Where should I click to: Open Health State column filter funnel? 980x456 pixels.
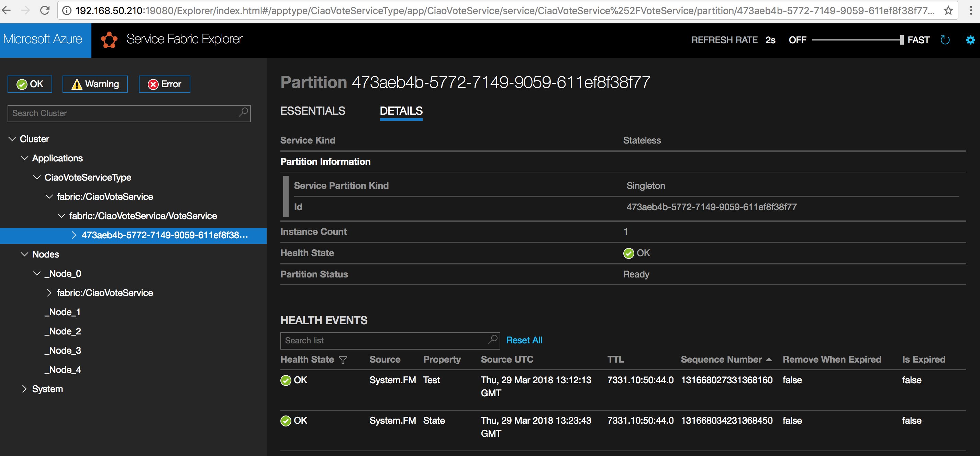tap(343, 360)
